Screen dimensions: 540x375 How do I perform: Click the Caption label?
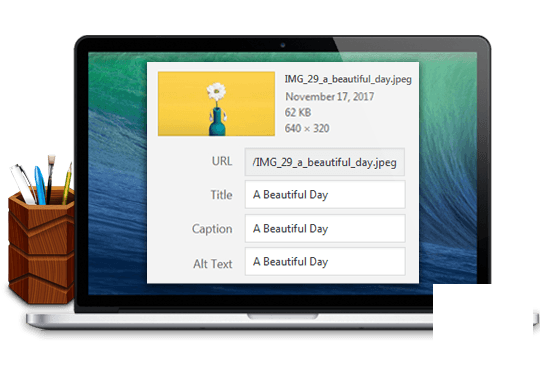[212, 229]
